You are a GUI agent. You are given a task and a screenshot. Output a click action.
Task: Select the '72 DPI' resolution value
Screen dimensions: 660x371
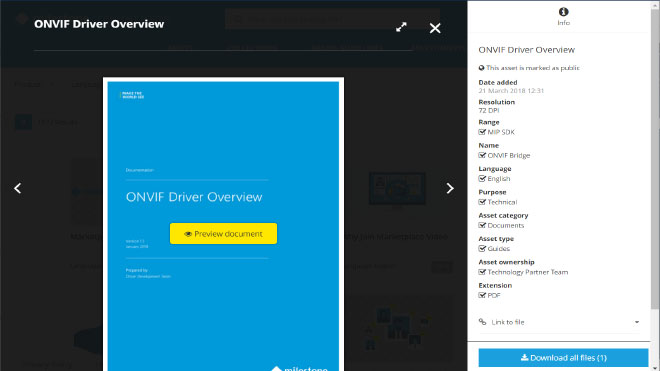point(489,110)
